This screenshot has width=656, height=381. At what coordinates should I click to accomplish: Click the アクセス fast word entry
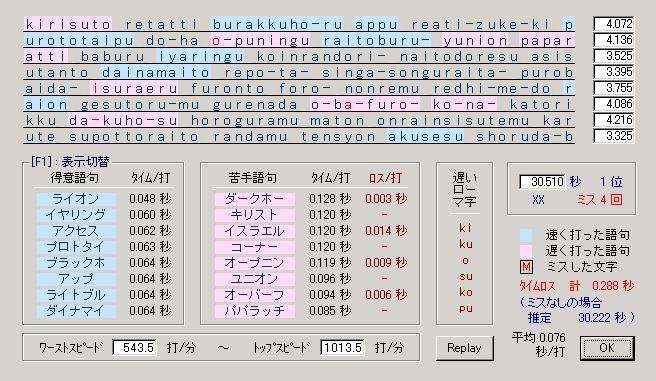pos(76,231)
